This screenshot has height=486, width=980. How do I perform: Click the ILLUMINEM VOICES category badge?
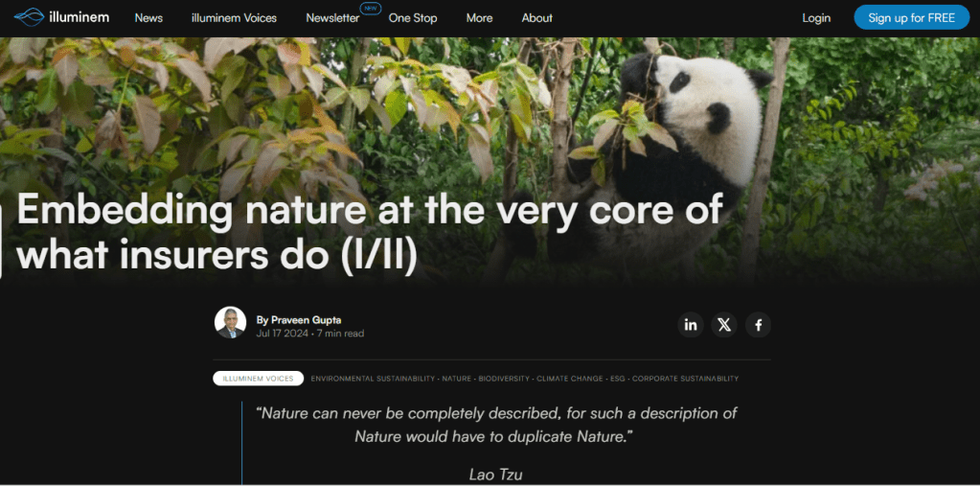(x=258, y=379)
